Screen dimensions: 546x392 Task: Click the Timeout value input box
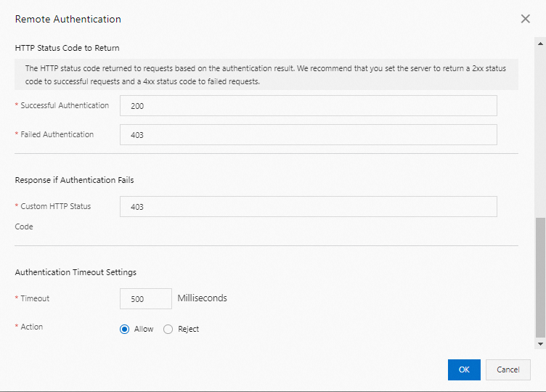[x=145, y=299]
